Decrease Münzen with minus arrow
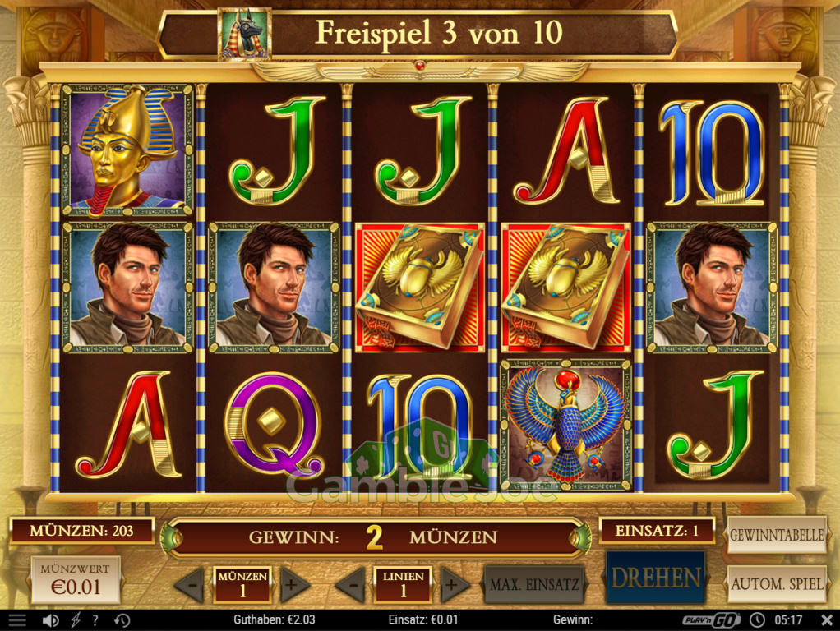Image resolution: width=840 pixels, height=631 pixels. pos(190,584)
